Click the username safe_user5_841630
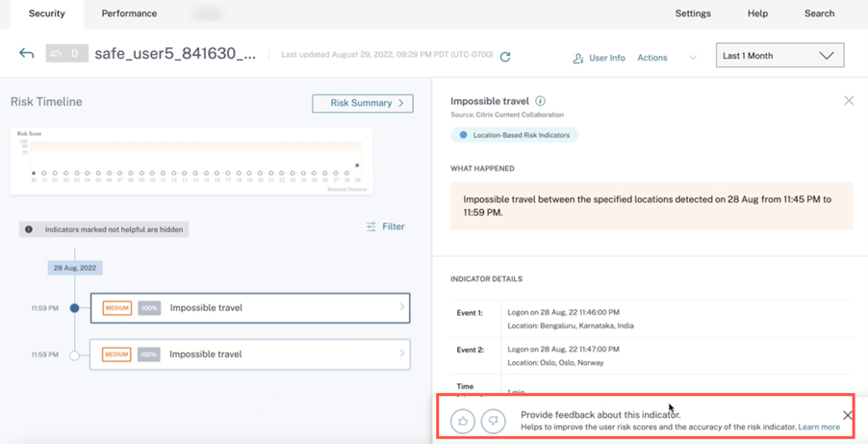 [x=175, y=54]
